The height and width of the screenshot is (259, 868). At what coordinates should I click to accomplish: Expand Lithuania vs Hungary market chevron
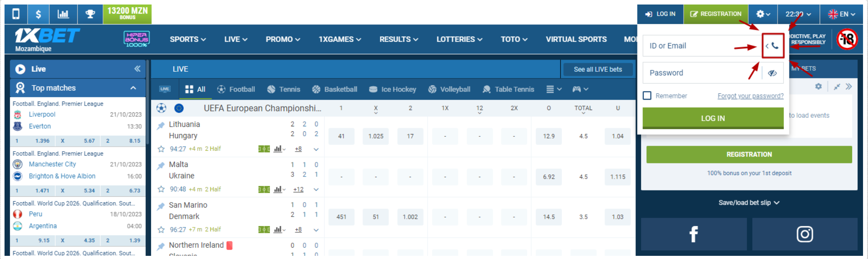point(316,149)
